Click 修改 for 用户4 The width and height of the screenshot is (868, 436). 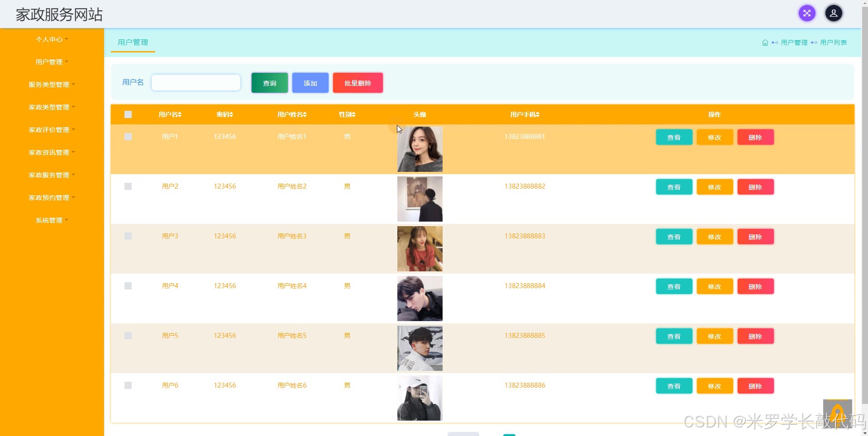point(715,286)
